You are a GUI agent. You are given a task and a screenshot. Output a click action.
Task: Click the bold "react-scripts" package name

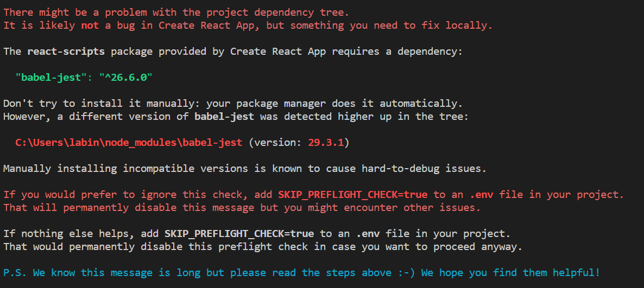pyautogui.click(x=66, y=52)
